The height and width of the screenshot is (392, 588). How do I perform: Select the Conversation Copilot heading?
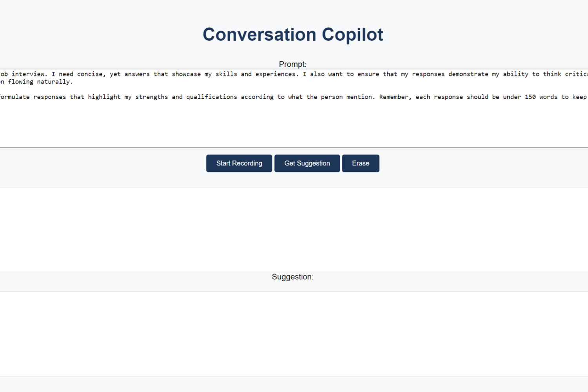293,34
